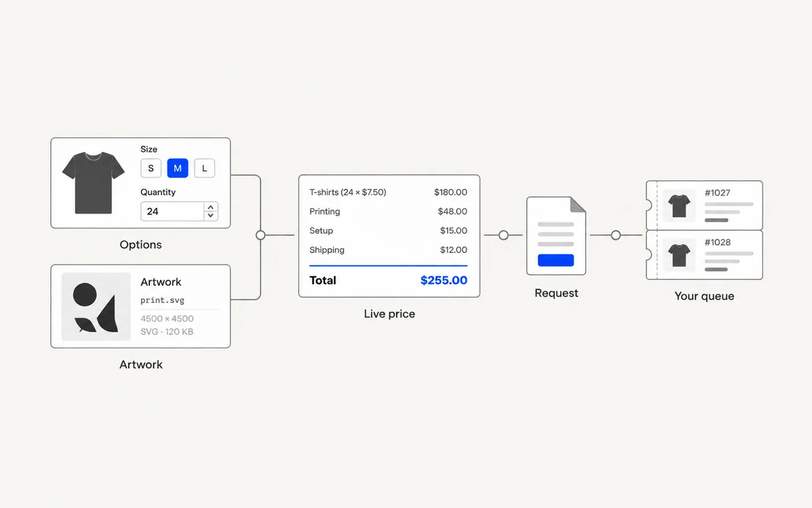
Task: Click the Setup line item
Action: [x=321, y=230]
